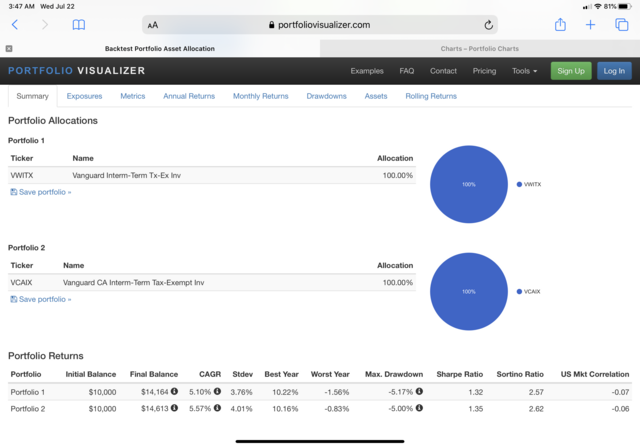This screenshot has height=447, width=640.
Task: Click Save portfolio link under Portfolio 2
Action: pyautogui.click(x=41, y=299)
